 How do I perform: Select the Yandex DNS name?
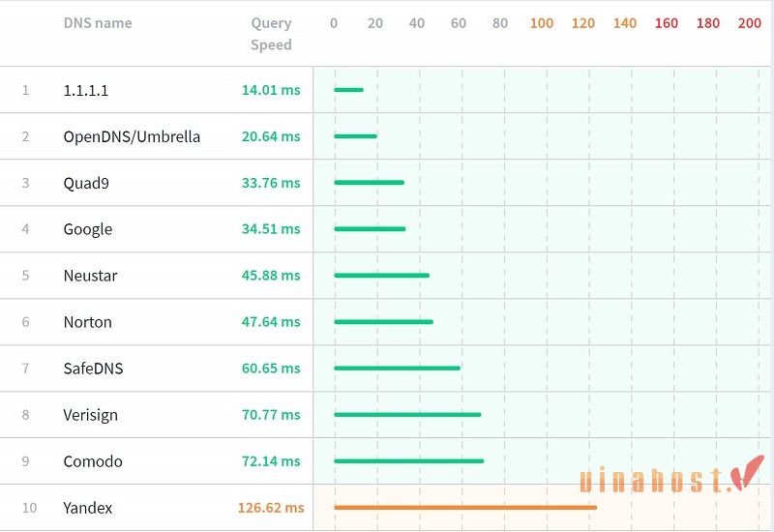pyautogui.click(x=88, y=508)
